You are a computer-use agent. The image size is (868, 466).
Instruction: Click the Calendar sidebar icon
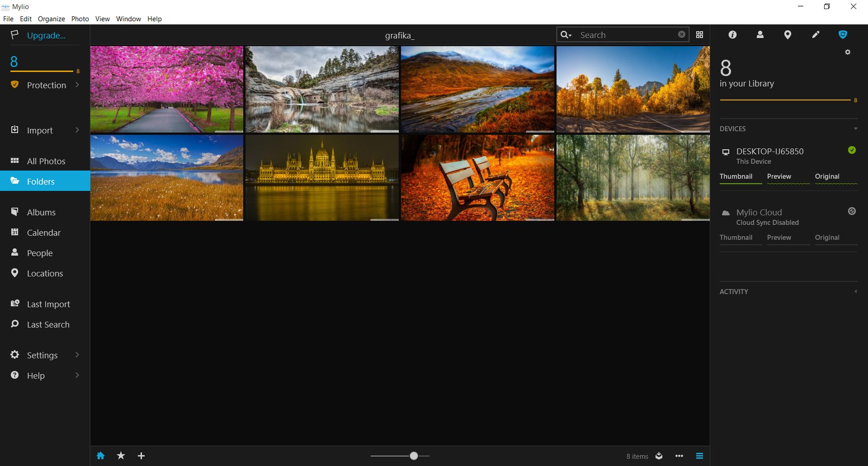[x=15, y=232]
